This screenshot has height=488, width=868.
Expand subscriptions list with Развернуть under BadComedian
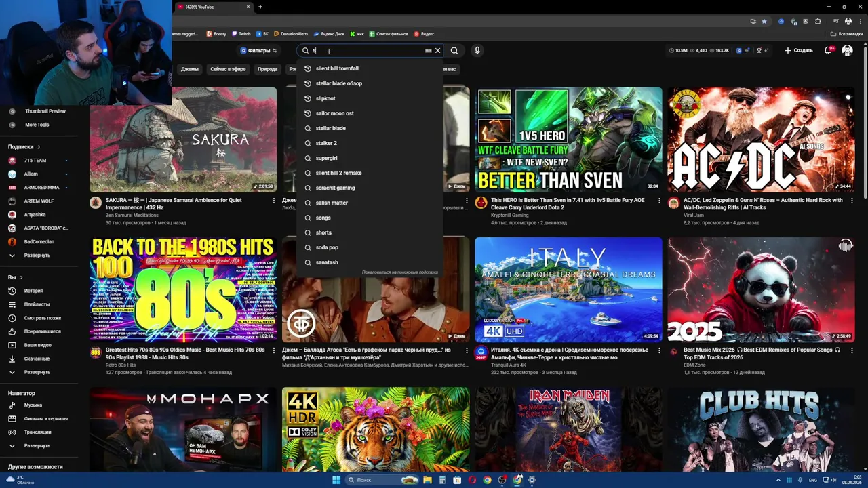[37, 256]
